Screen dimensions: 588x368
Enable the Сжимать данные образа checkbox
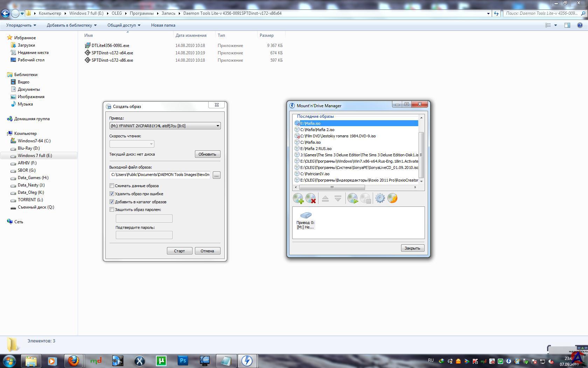click(x=112, y=186)
